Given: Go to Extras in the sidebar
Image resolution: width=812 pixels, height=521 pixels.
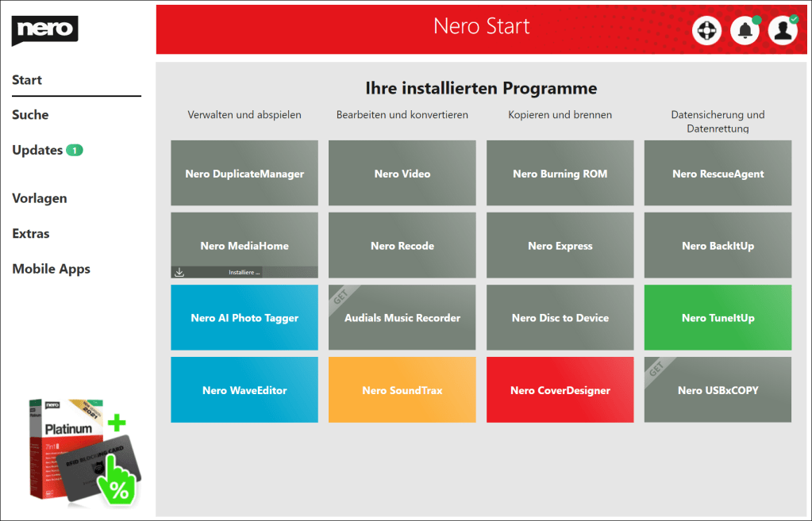Looking at the screenshot, I should point(31,234).
